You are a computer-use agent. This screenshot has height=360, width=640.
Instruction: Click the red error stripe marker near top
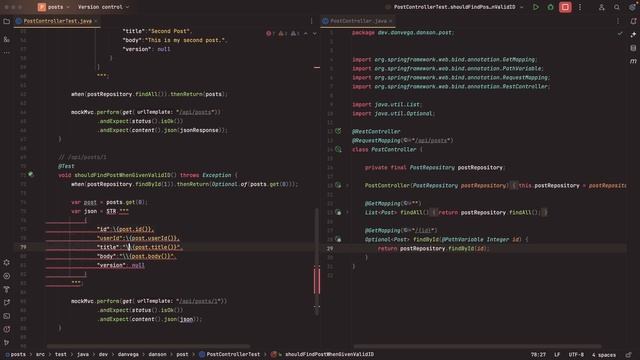[317, 67]
